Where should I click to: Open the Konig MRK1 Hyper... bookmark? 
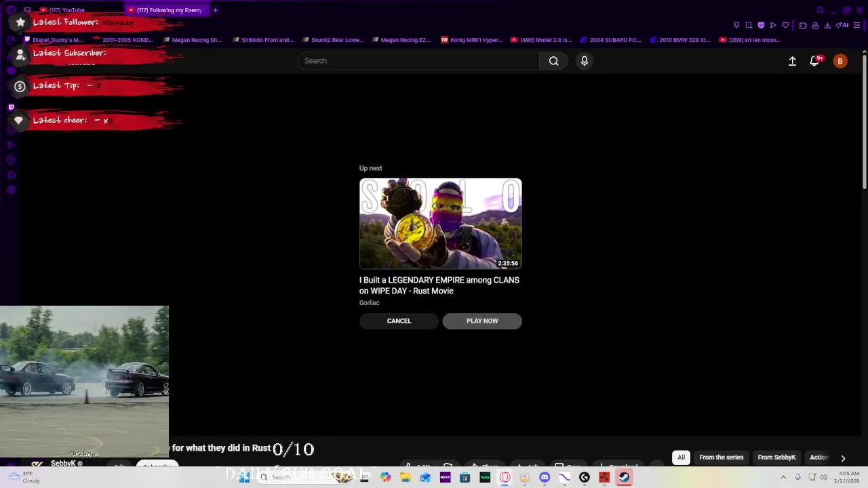(471, 40)
